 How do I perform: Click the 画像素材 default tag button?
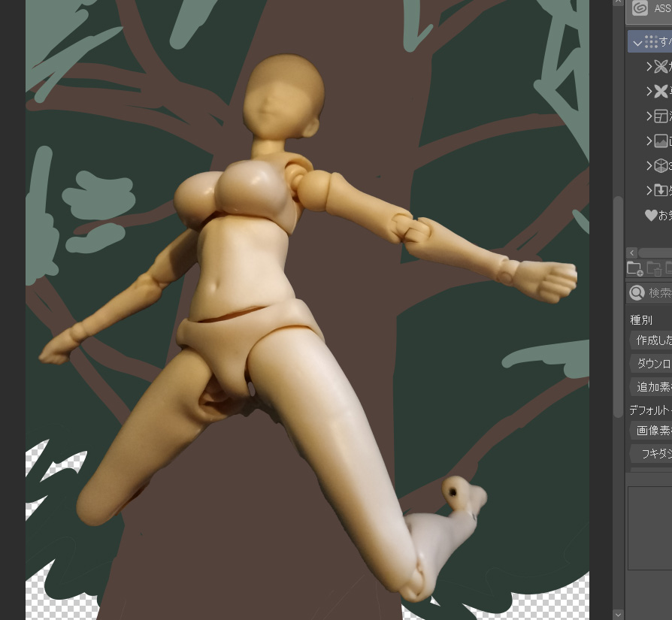652,430
